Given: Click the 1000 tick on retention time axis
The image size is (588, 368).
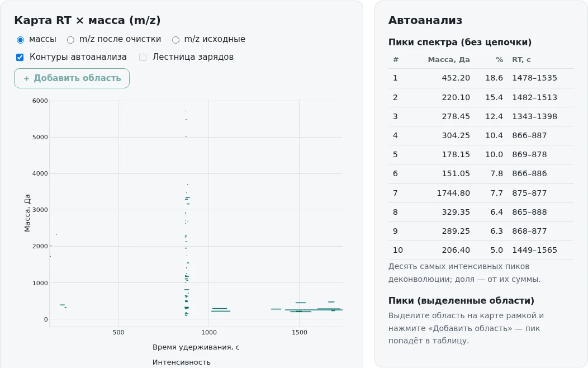Looking at the screenshot, I should click(x=209, y=332).
